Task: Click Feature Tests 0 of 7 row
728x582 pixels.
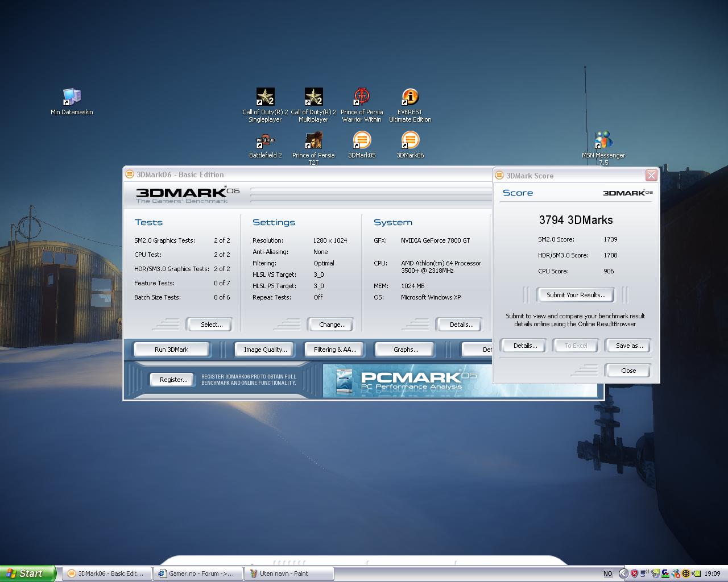Action: [x=182, y=283]
